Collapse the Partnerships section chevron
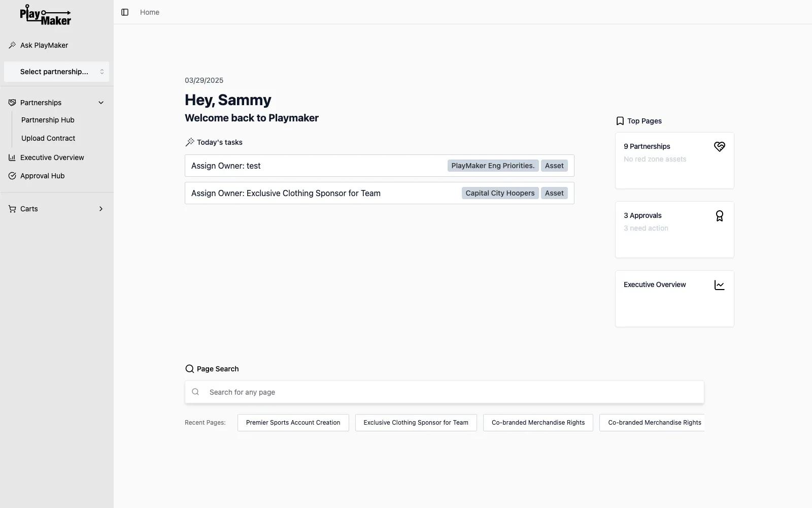Viewport: 812px width, 508px height. point(101,103)
